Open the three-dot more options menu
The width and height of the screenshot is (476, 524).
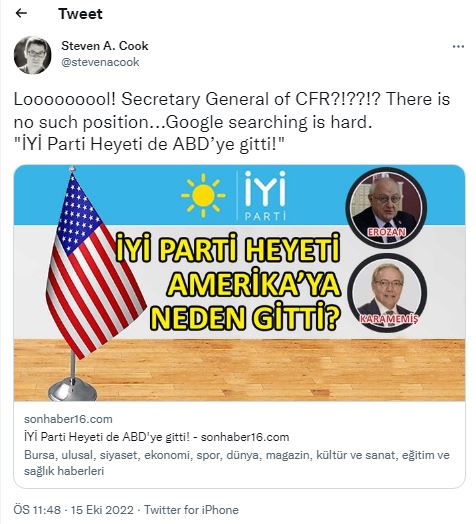(x=458, y=46)
